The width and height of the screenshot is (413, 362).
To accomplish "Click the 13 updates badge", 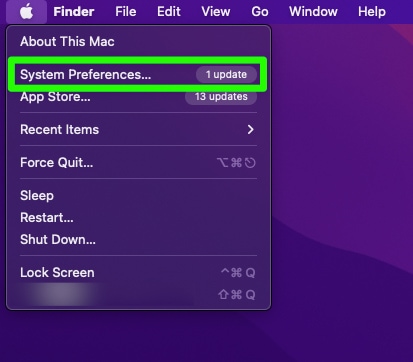I will 221,97.
